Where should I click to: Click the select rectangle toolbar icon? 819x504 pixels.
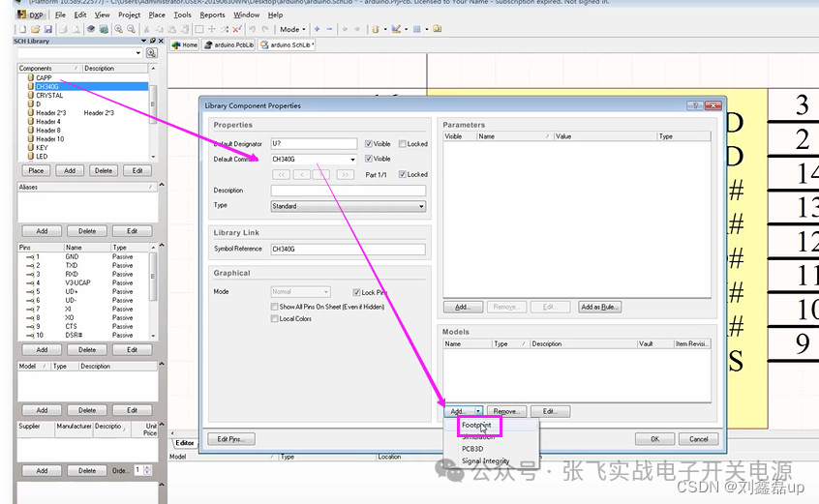[x=199, y=29]
